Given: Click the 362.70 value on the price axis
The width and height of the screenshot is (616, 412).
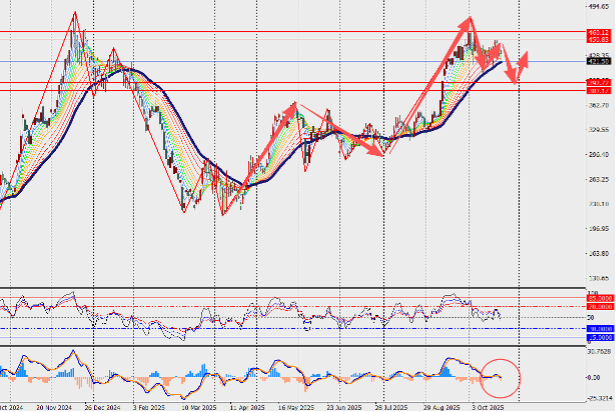Looking at the screenshot, I should click(599, 105).
